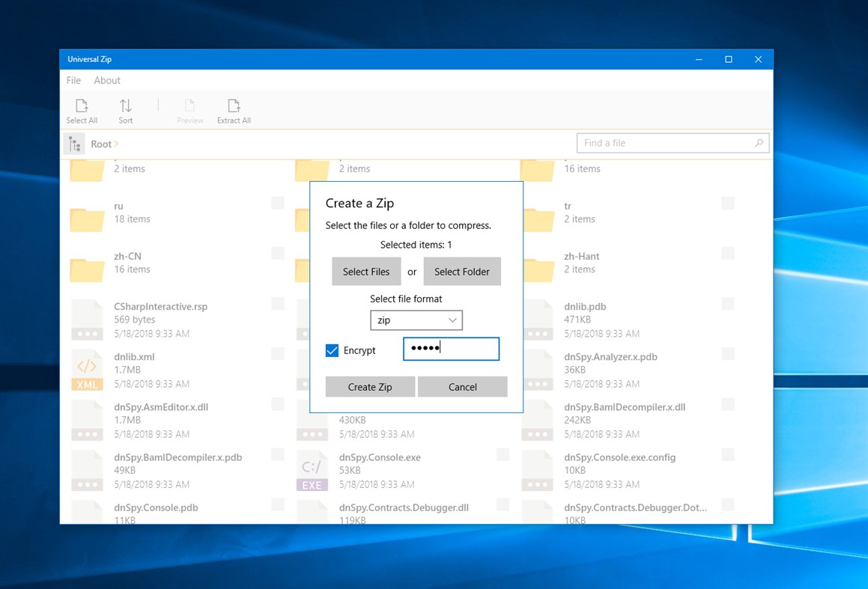Check the selection box for zh-CN folder
The image size is (868, 589).
278,253
